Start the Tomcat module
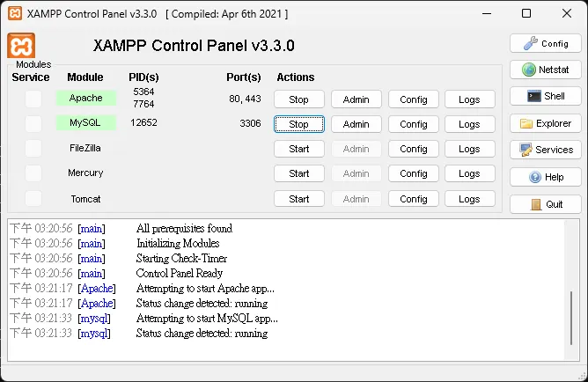Image resolution: width=588 pixels, height=382 pixels. 299,199
